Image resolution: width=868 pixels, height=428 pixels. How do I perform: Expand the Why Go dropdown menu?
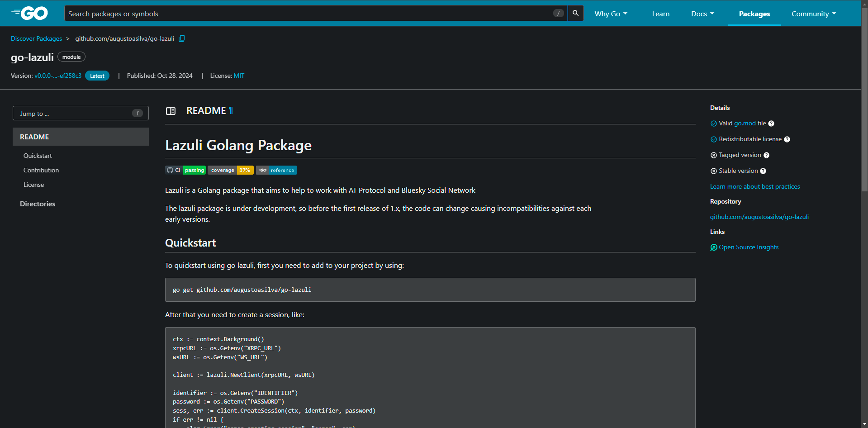(611, 14)
